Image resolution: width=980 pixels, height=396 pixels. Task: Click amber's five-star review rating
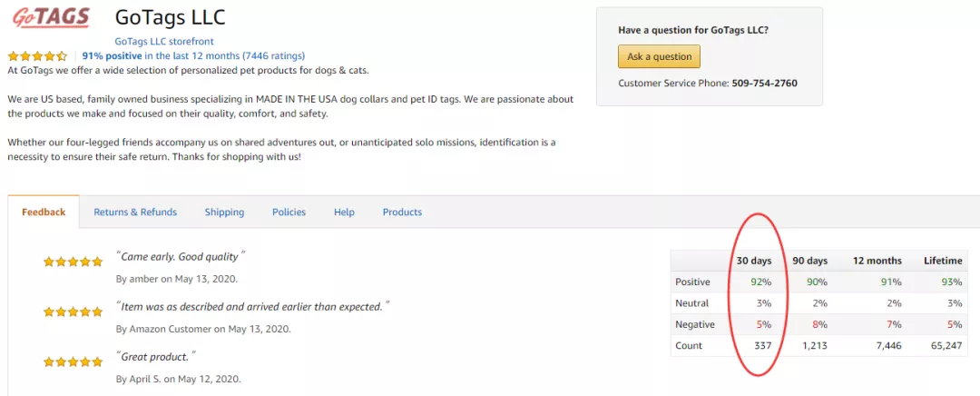[73, 262]
